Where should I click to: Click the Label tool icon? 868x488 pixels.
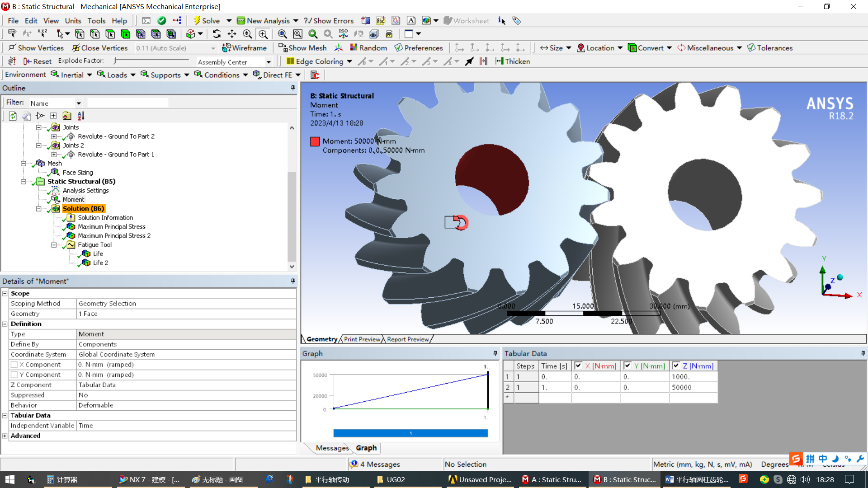pos(12,34)
